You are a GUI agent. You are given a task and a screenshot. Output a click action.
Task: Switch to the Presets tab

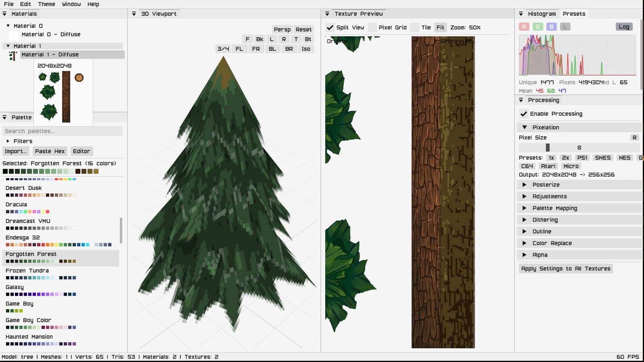[x=574, y=14]
